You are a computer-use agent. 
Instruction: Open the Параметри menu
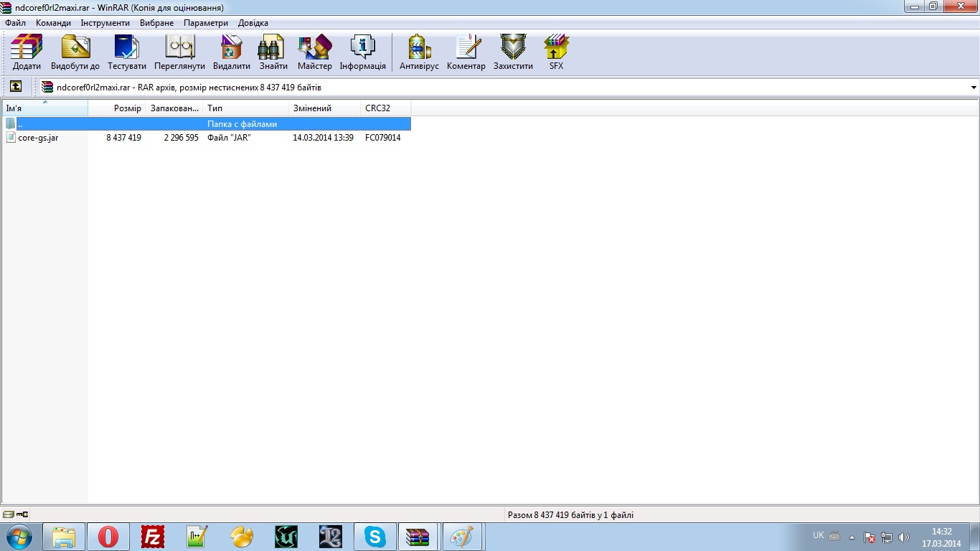coord(206,23)
